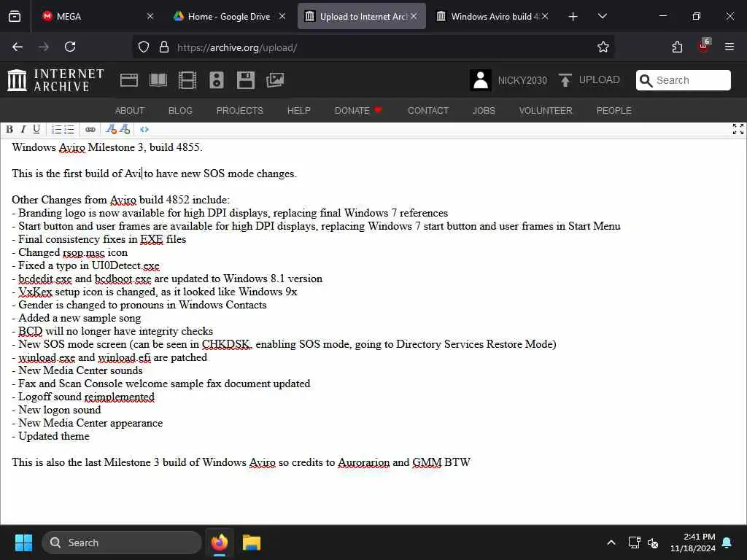Close the Windows Aviro build tab
This screenshot has height=560, width=747.
coord(545,16)
